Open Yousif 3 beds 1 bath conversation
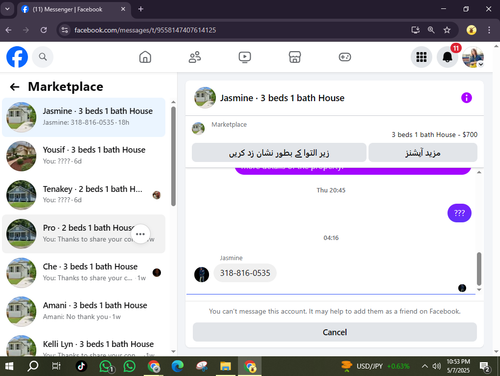Screen dimensions: 500x376 pyautogui.click(x=84, y=156)
